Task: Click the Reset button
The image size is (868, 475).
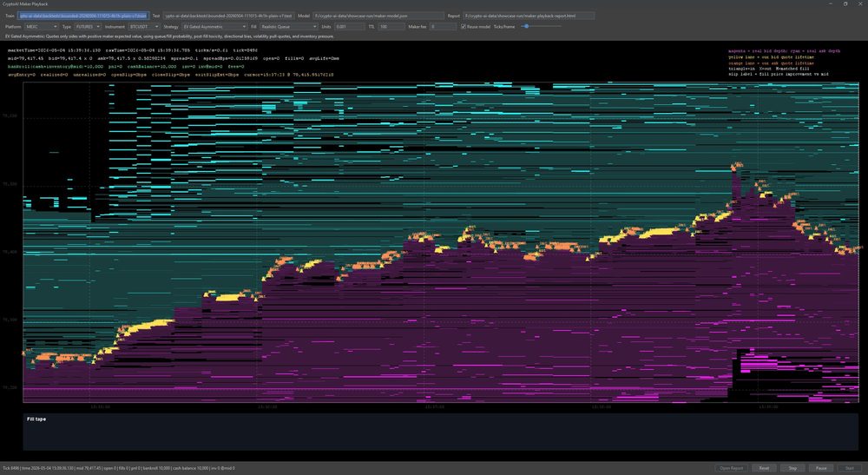Action: (764, 468)
